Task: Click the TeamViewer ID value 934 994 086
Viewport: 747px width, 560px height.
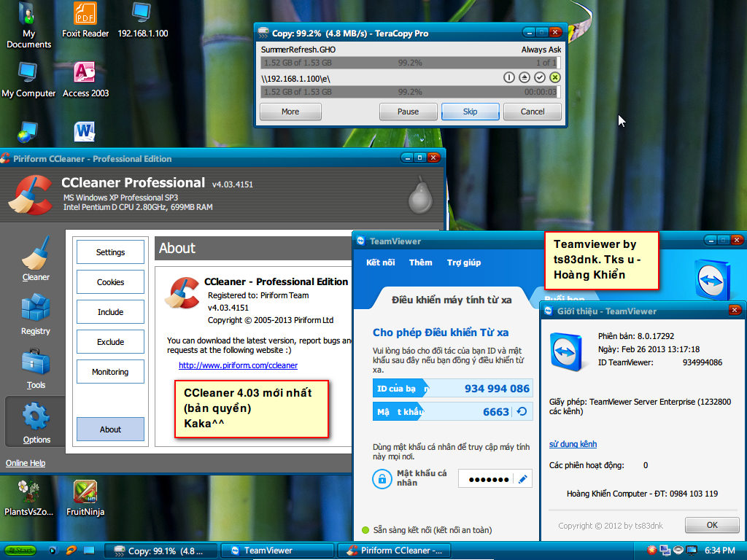Action: (497, 389)
